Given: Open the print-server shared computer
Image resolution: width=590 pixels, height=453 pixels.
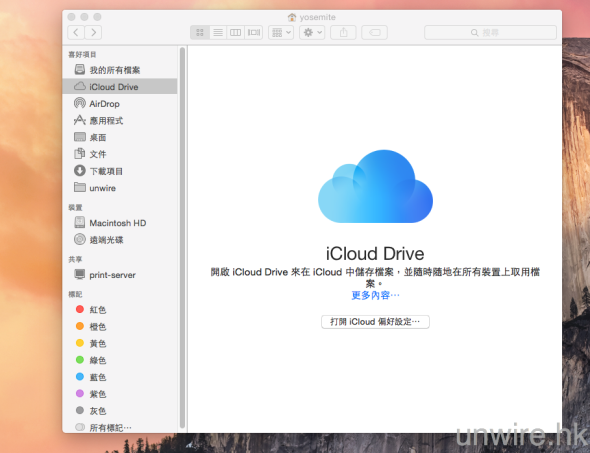Looking at the screenshot, I should point(120,275).
